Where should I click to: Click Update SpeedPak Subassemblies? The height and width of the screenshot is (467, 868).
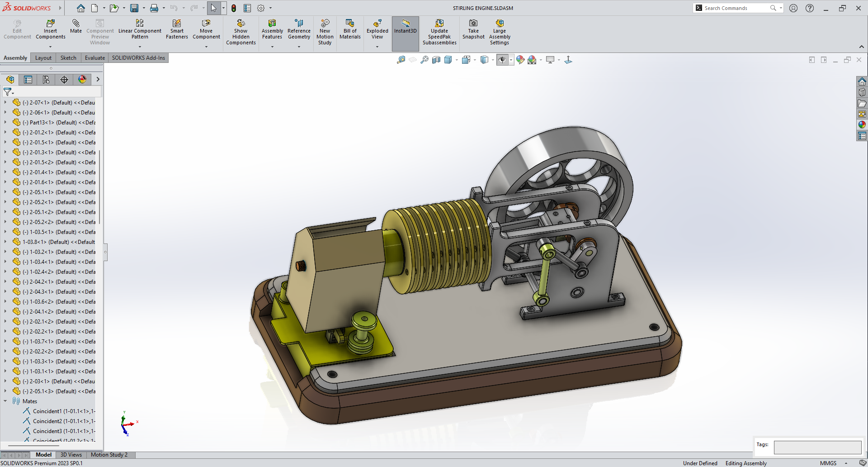coord(439,32)
